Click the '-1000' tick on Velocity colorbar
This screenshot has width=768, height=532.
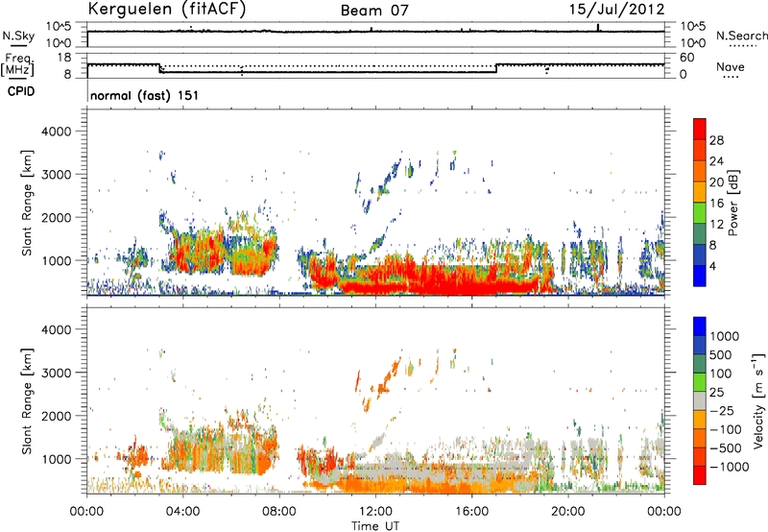730,467
